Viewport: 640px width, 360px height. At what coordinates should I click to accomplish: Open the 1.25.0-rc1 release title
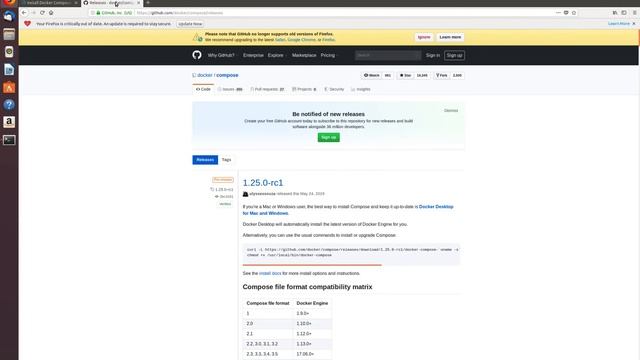(263, 182)
